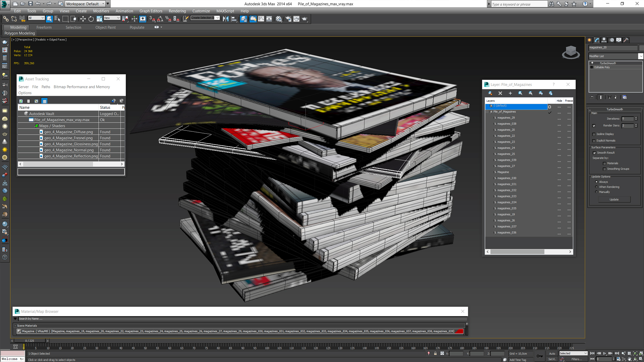Activate the Select Object tool
This screenshot has height=362, width=644.
(x=49, y=19)
